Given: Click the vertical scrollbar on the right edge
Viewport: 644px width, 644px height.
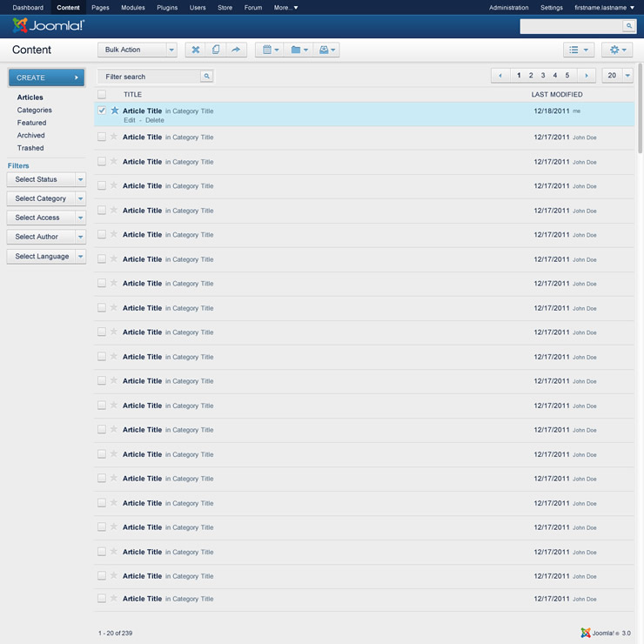Looking at the screenshot, I should pyautogui.click(x=640, y=109).
